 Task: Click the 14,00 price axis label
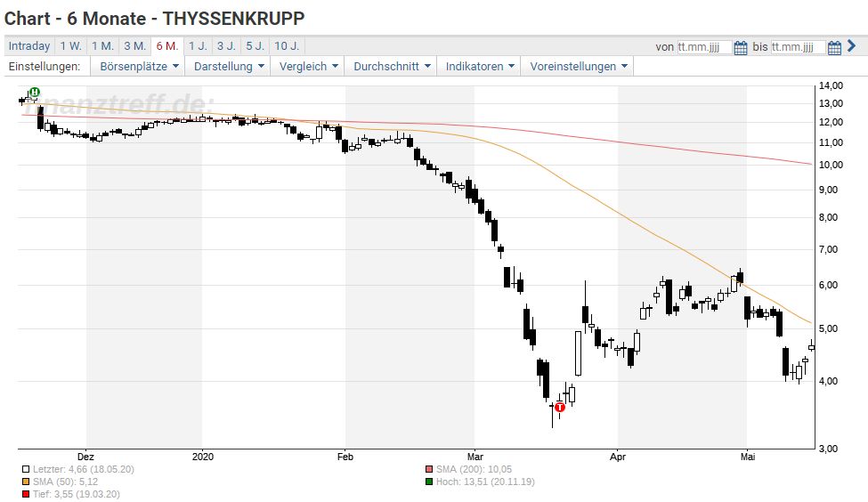tap(831, 85)
